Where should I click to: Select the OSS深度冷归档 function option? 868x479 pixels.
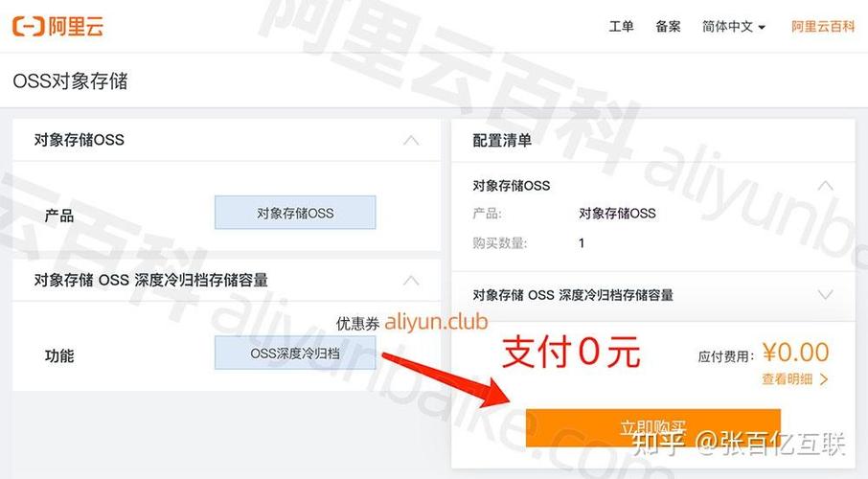click(295, 353)
